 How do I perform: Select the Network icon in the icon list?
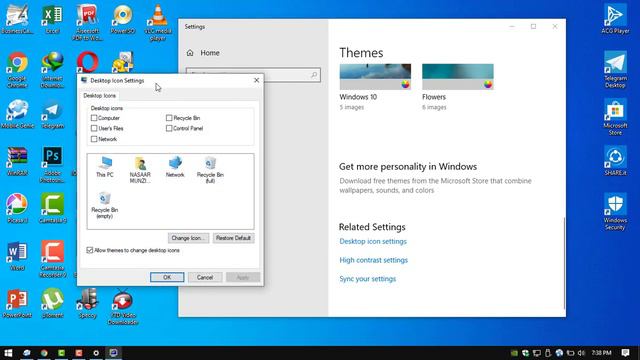175,167
